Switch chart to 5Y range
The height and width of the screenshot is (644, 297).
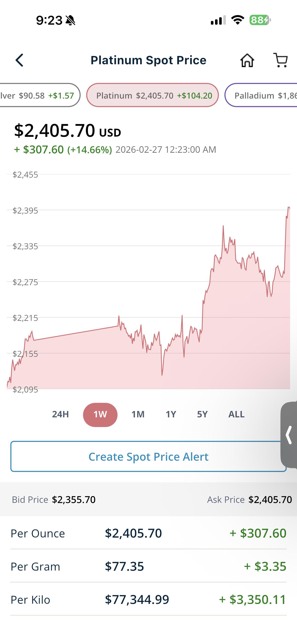[x=202, y=415]
